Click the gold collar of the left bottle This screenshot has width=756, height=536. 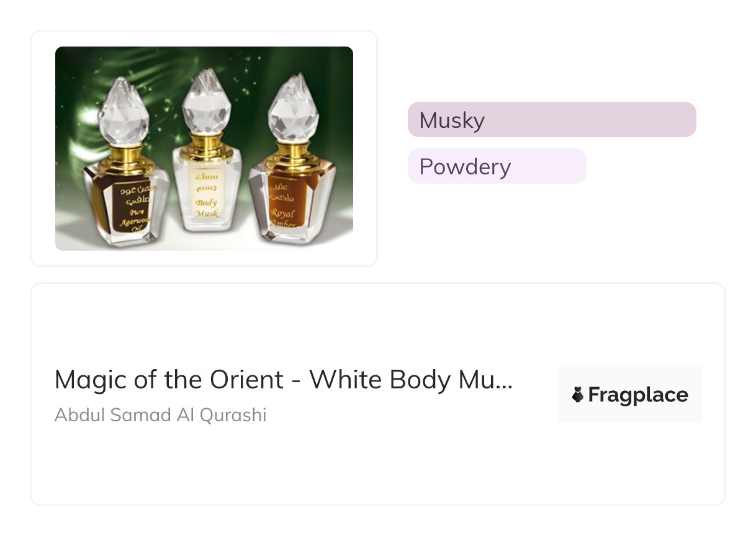[x=125, y=158]
